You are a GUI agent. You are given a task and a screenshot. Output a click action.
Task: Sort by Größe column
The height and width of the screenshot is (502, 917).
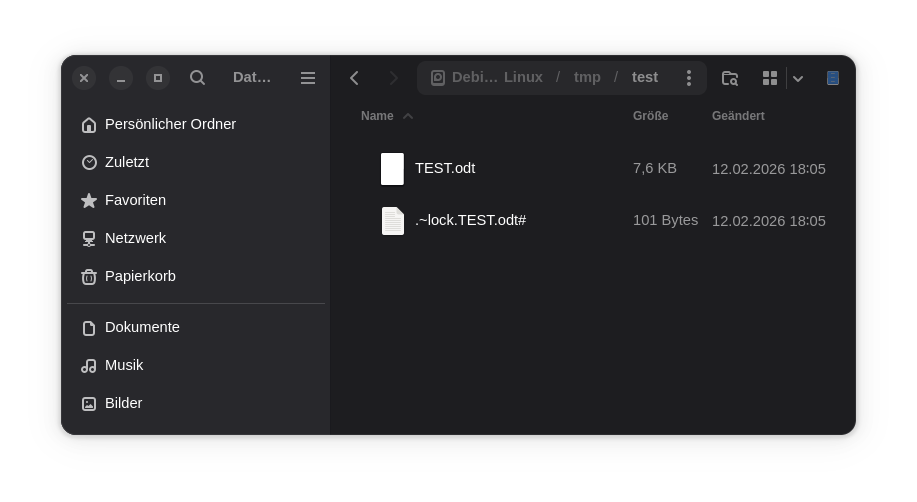click(x=650, y=116)
